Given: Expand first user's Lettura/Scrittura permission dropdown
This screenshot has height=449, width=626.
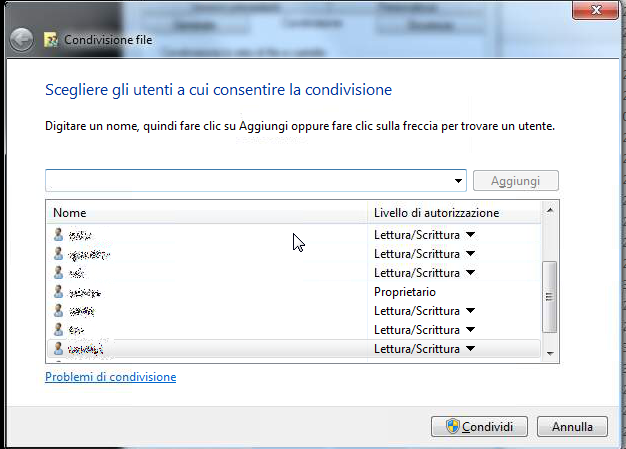Looking at the screenshot, I should [x=471, y=235].
